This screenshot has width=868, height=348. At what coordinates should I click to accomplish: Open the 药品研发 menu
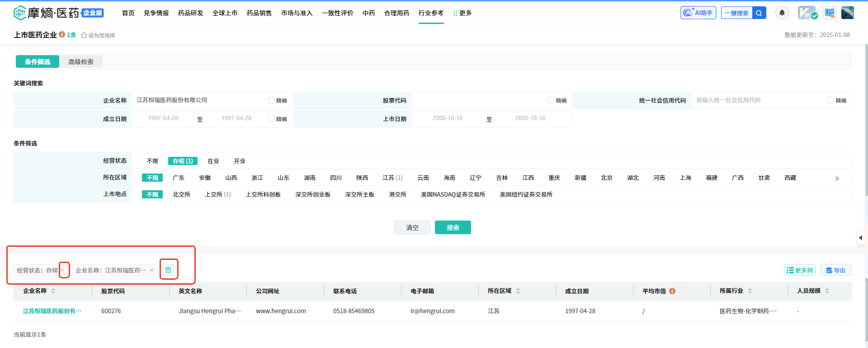(x=191, y=13)
